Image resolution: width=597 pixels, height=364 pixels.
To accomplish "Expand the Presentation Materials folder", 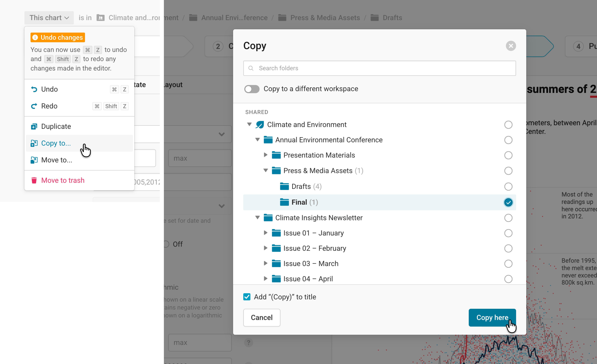I will [266, 155].
